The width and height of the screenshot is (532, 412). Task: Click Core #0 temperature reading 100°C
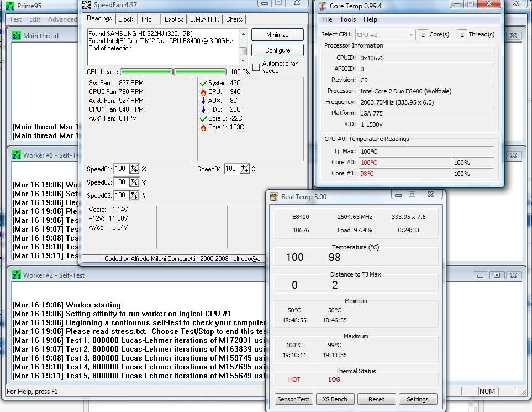[404, 163]
